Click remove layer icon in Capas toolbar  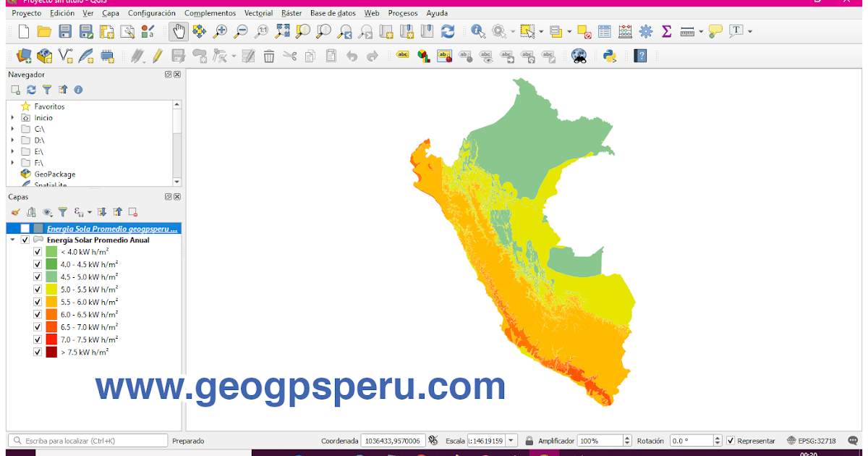coord(133,212)
